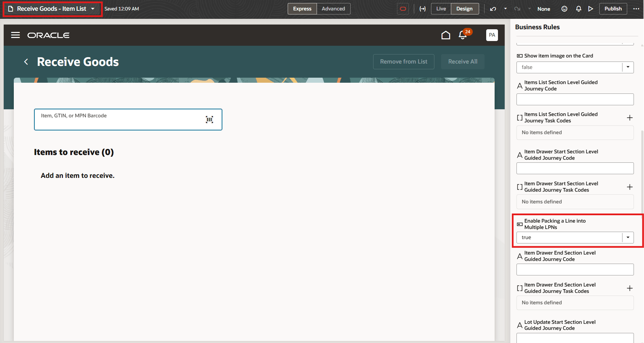Click the Lot Update Start Guided Journey Code field
644x343 pixels.
click(x=575, y=338)
